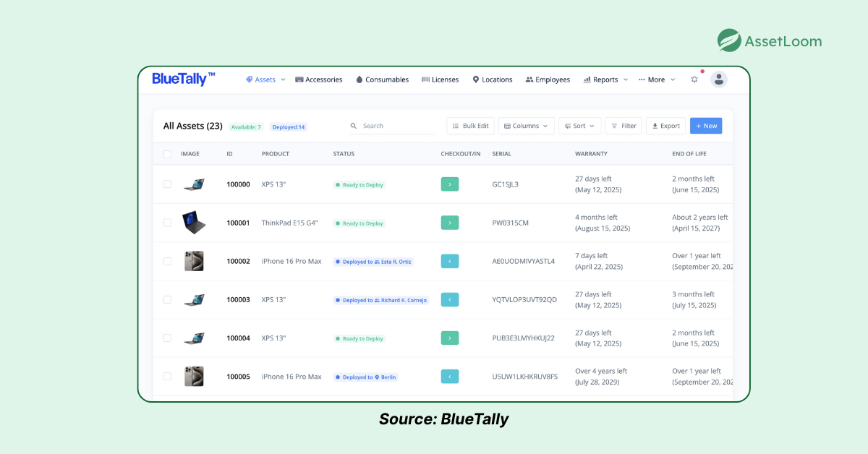The width and height of the screenshot is (868, 454).
Task: View the Locations section
Action: (492, 80)
